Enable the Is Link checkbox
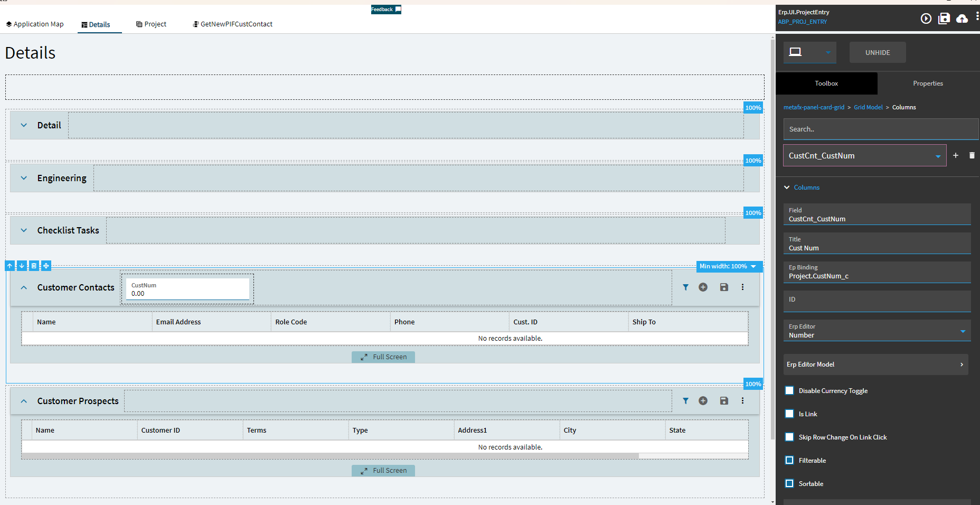This screenshot has height=505, width=980. (789, 414)
